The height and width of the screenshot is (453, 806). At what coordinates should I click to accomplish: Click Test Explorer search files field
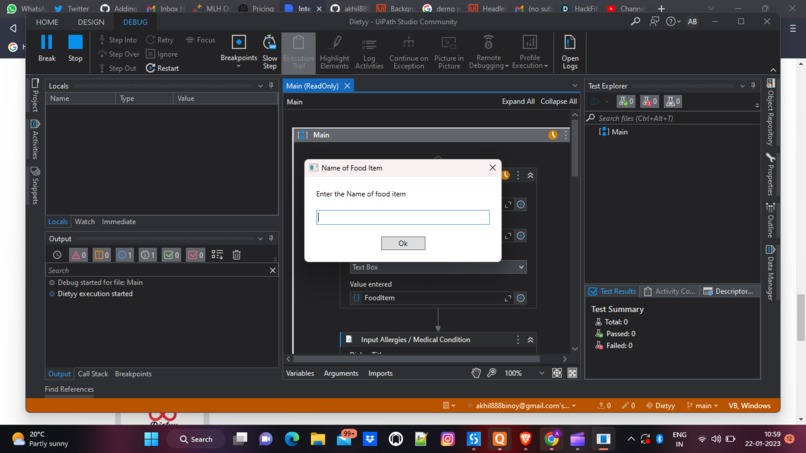tap(673, 118)
